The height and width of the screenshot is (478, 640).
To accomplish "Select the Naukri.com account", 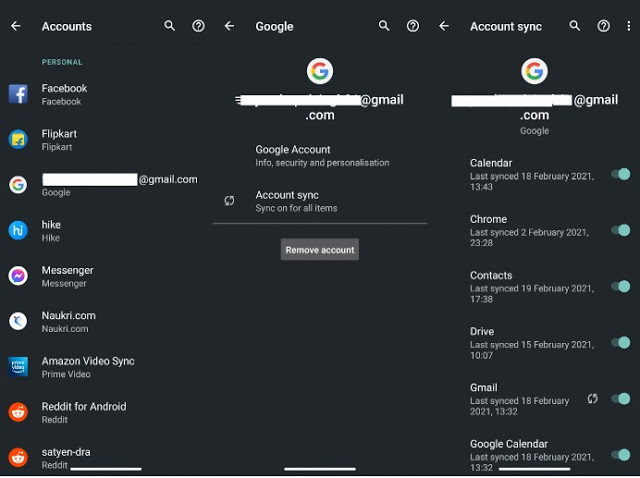I will (x=68, y=321).
